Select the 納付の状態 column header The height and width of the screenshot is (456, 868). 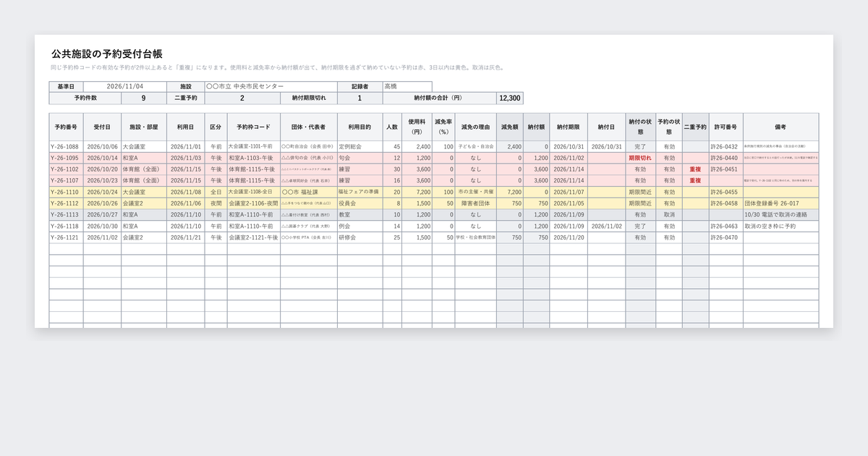pyautogui.click(x=641, y=127)
